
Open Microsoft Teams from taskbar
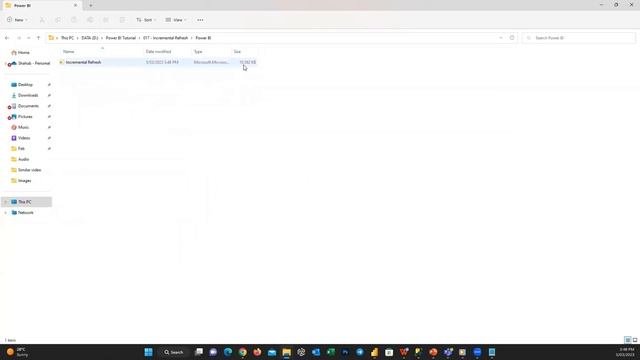448,352
